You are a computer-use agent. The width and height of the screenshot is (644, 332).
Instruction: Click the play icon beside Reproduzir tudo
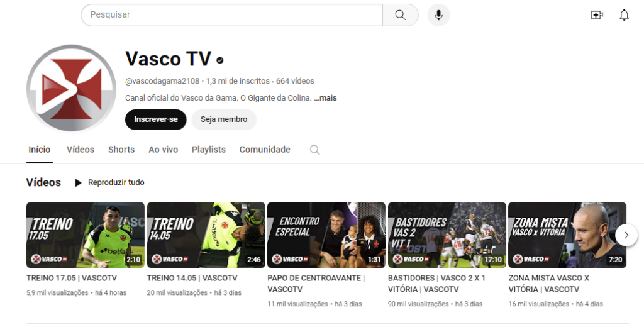pos(78,182)
